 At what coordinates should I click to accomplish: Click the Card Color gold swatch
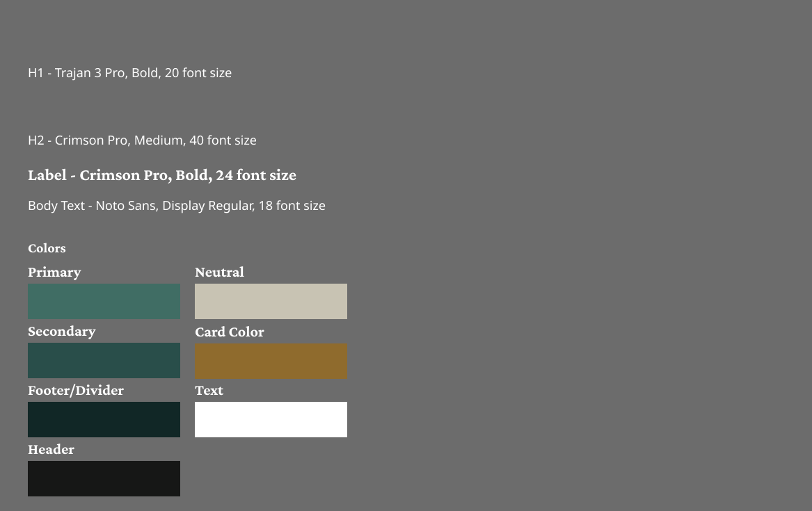[271, 361]
